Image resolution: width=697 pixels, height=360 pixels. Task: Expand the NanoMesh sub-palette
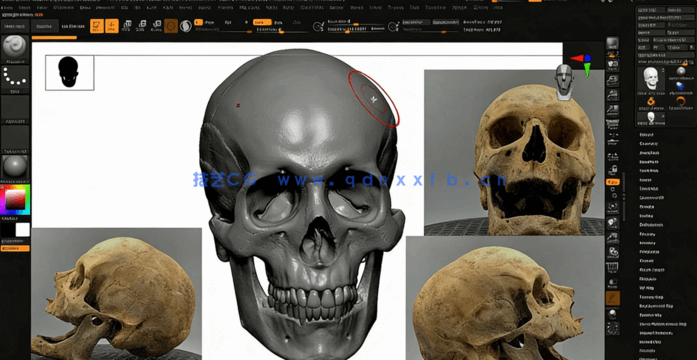tap(649, 162)
